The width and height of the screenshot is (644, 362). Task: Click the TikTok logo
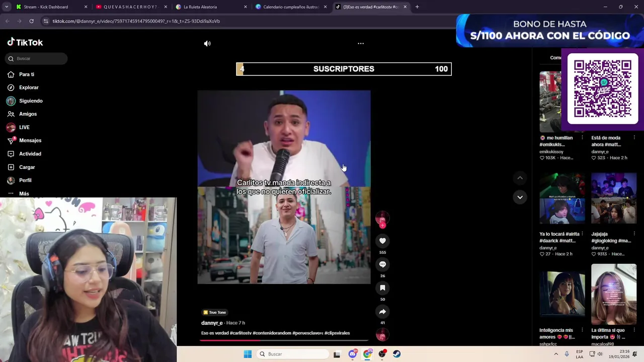pyautogui.click(x=25, y=42)
